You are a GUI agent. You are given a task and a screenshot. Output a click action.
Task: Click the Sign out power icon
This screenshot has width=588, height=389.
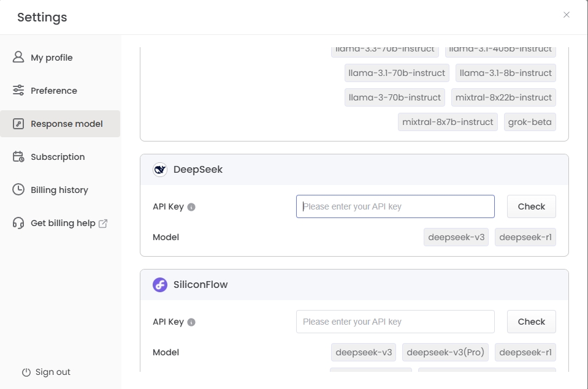pyautogui.click(x=26, y=372)
